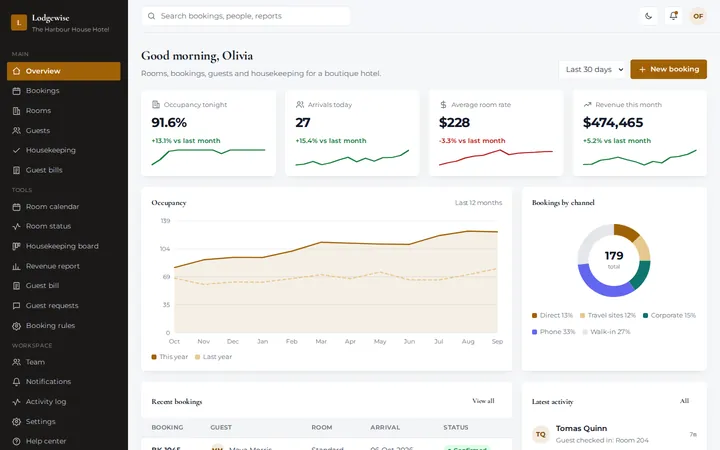Click the 91.6% occupancy value

(x=169, y=123)
